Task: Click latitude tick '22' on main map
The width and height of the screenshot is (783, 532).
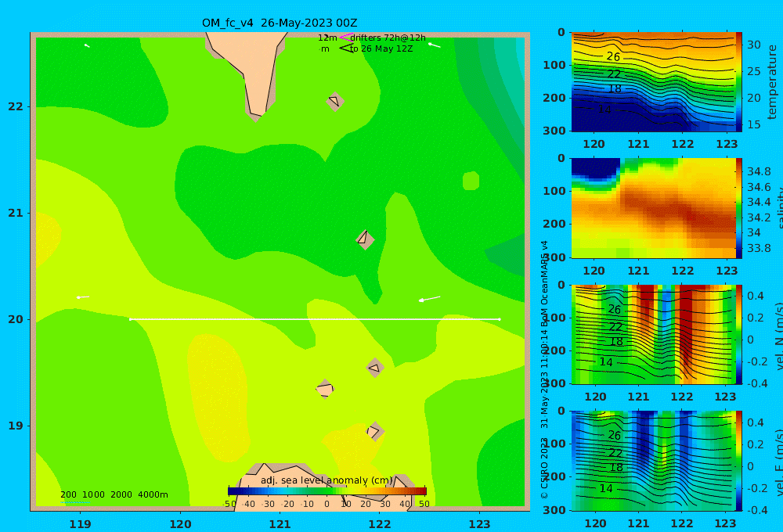Action: tap(16, 106)
